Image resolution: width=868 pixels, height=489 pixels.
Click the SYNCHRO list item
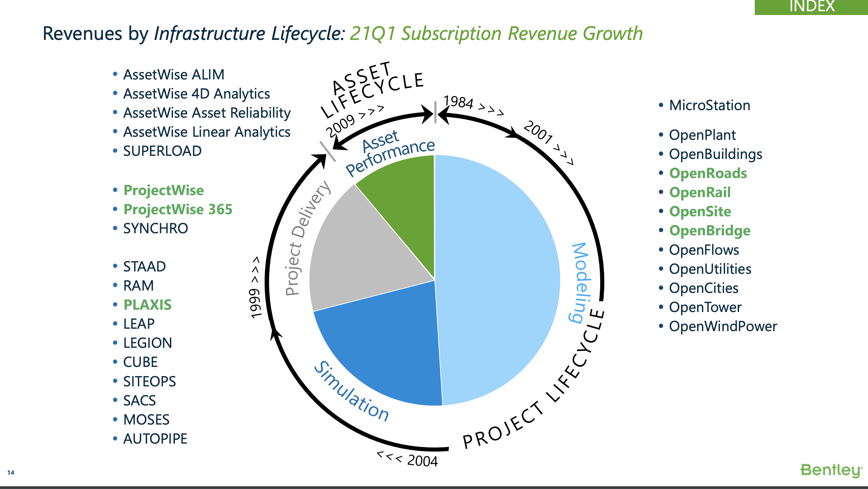156,228
